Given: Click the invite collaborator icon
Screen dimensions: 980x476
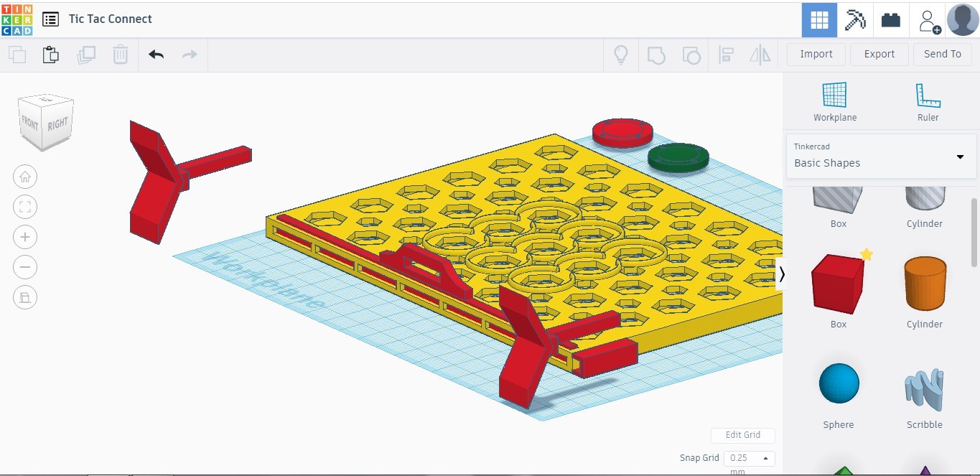Looking at the screenshot, I should (929, 20).
